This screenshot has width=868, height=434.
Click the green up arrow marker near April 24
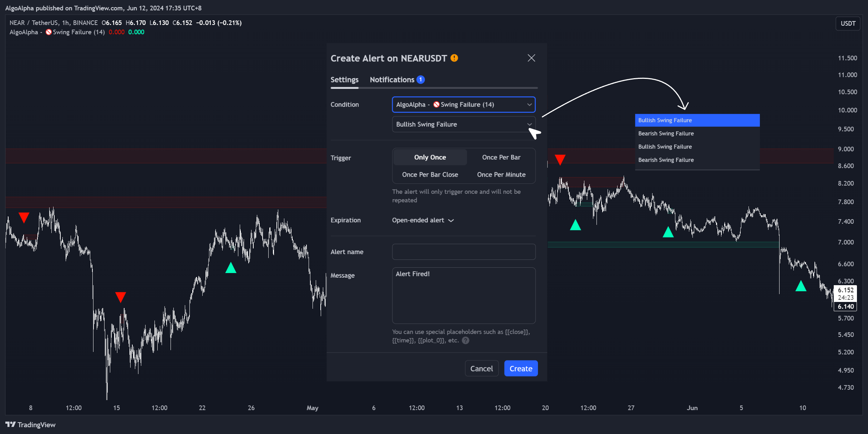(231, 268)
